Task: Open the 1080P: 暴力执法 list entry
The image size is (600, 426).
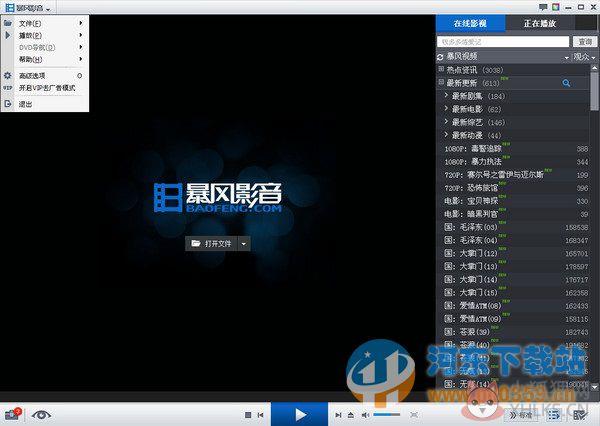Action: (x=513, y=162)
